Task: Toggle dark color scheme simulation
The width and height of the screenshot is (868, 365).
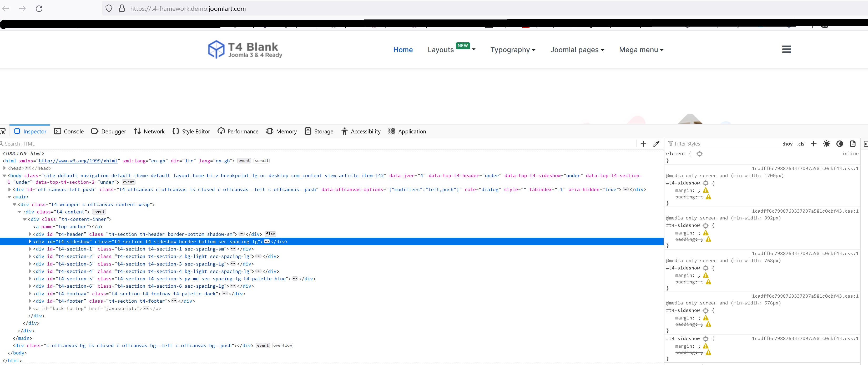Action: (840, 144)
